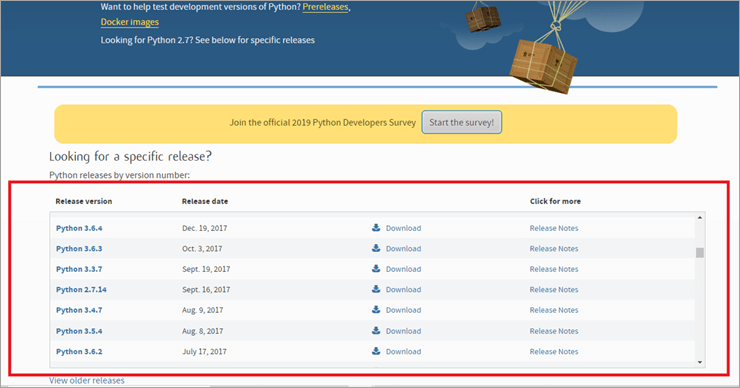The width and height of the screenshot is (740, 388).
Task: Click the download icon for Python 3.6.4
Action: pos(376,228)
